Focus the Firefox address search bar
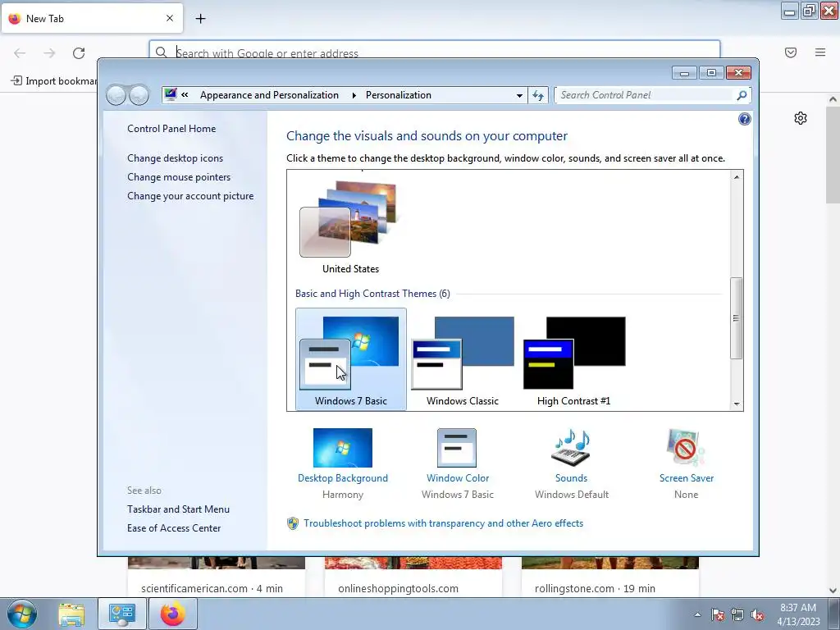This screenshot has width=840, height=630. coord(435,51)
